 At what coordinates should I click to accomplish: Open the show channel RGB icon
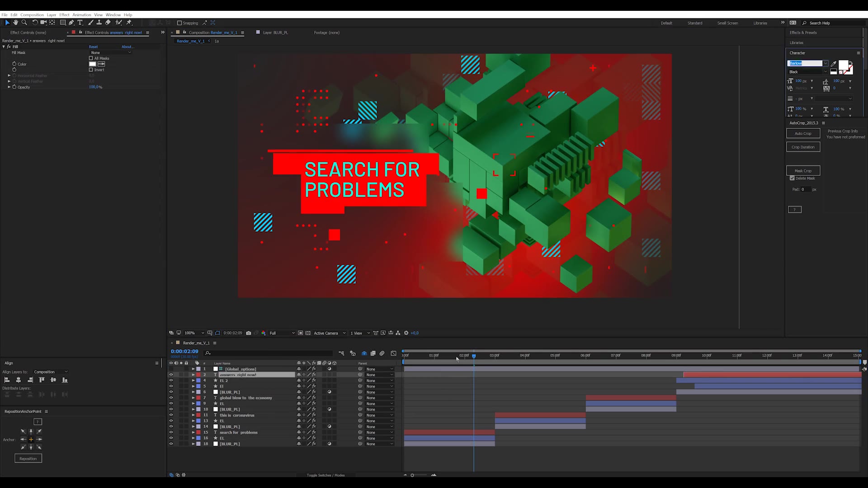(264, 333)
